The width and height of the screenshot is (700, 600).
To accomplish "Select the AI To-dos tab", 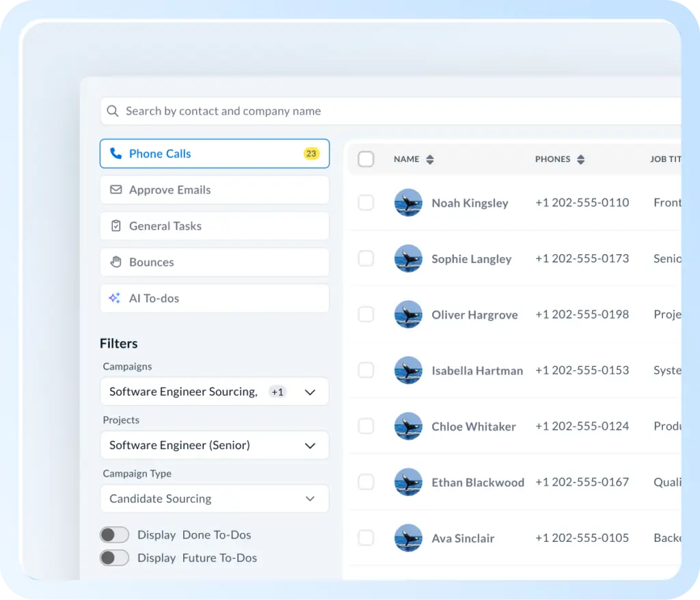I will click(215, 298).
